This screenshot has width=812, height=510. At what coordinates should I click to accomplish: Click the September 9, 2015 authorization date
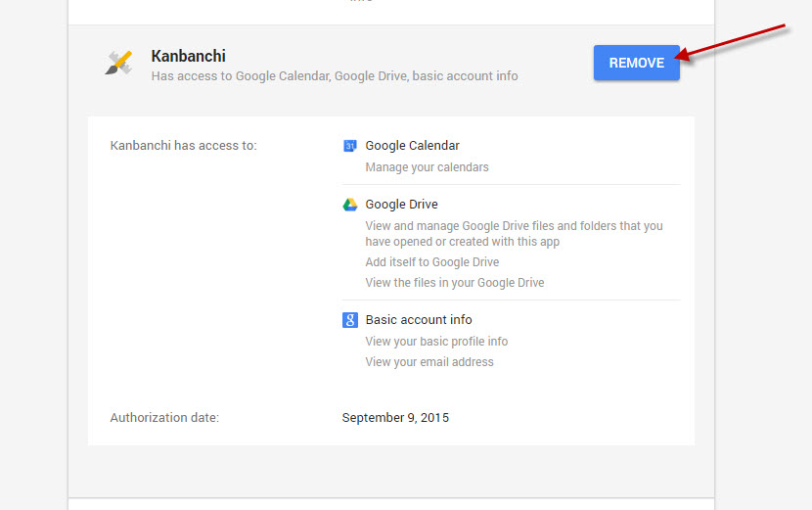pyautogui.click(x=395, y=418)
